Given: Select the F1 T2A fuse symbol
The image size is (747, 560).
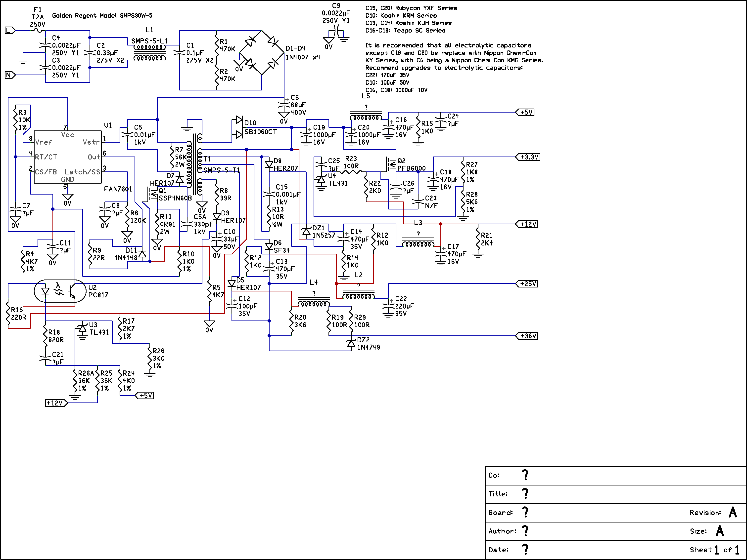Looking at the screenshot, I should point(38,30).
